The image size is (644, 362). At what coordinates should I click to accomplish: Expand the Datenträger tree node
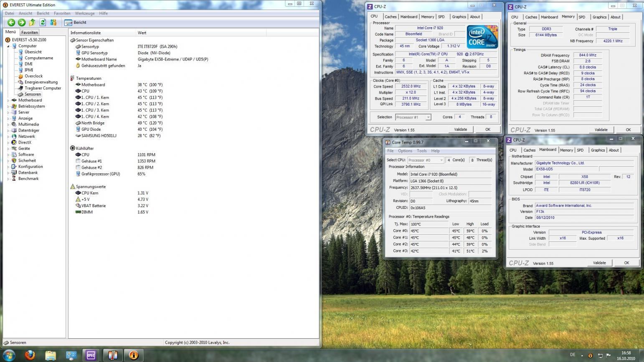(x=8, y=130)
